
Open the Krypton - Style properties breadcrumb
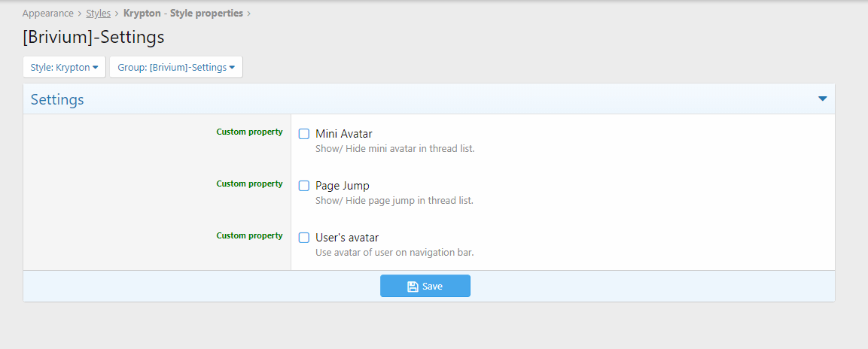[183, 14]
